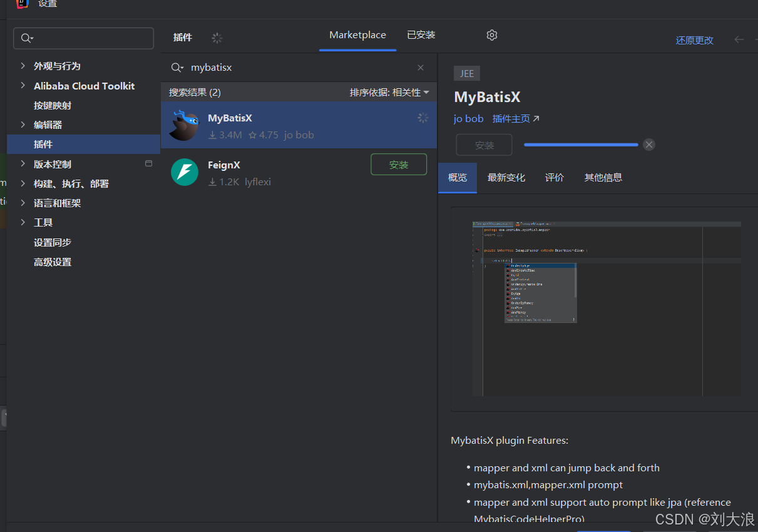Viewport: 758px width, 532px height.
Task: Clear the mybatisx search text
Action: click(x=421, y=68)
